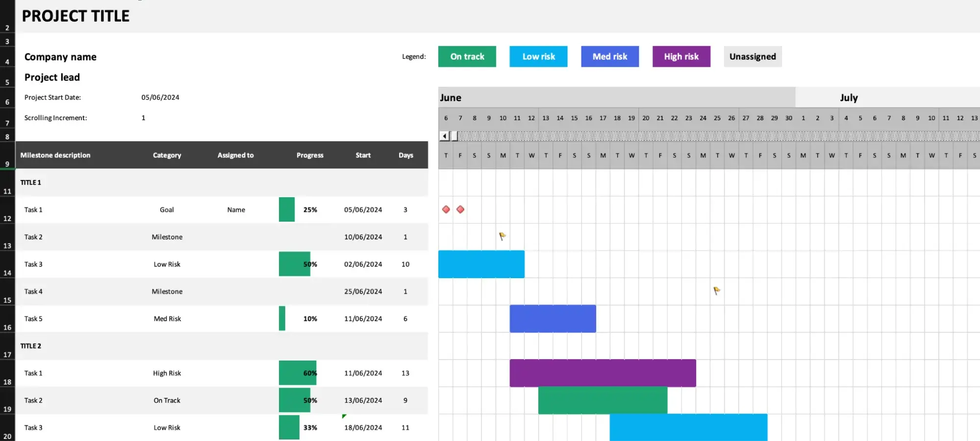The width and height of the screenshot is (980, 441).
Task: Edit the Project Start Date value 05/06/2024
Action: 160,97
